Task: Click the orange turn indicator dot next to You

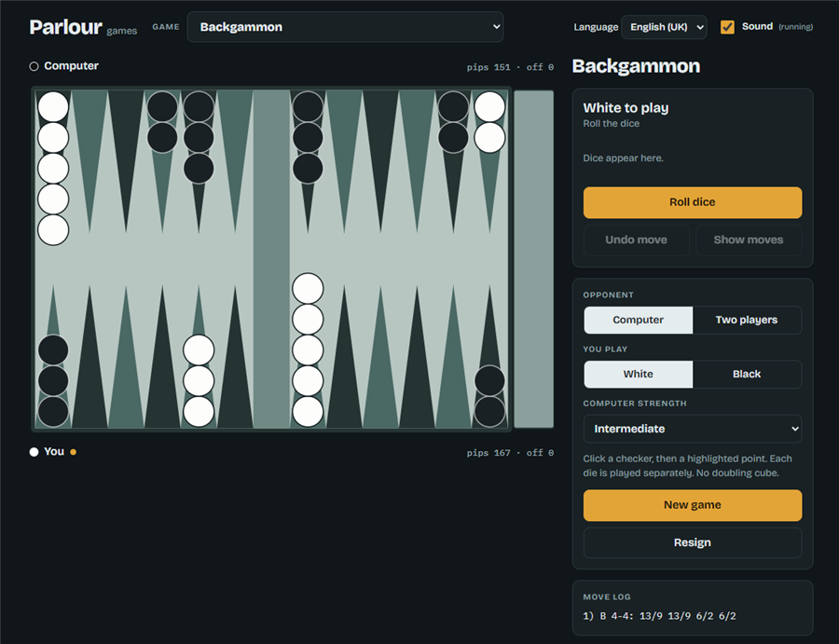Action: pyautogui.click(x=74, y=452)
